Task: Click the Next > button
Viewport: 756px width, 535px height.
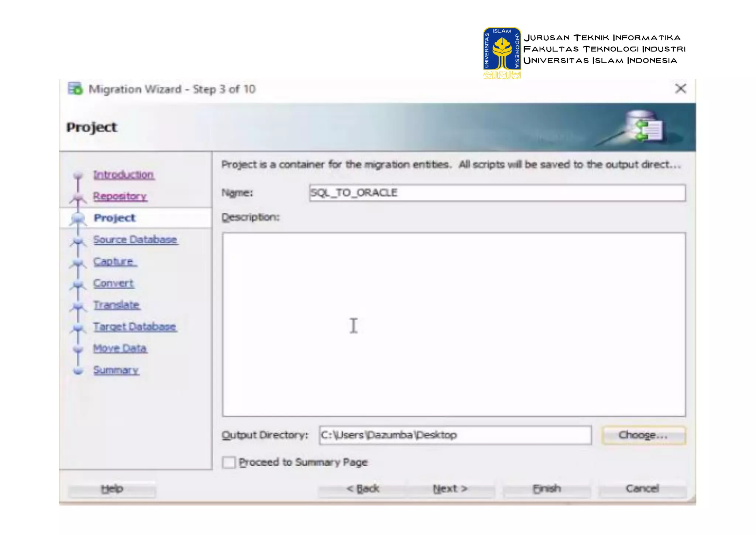Action: coord(450,489)
